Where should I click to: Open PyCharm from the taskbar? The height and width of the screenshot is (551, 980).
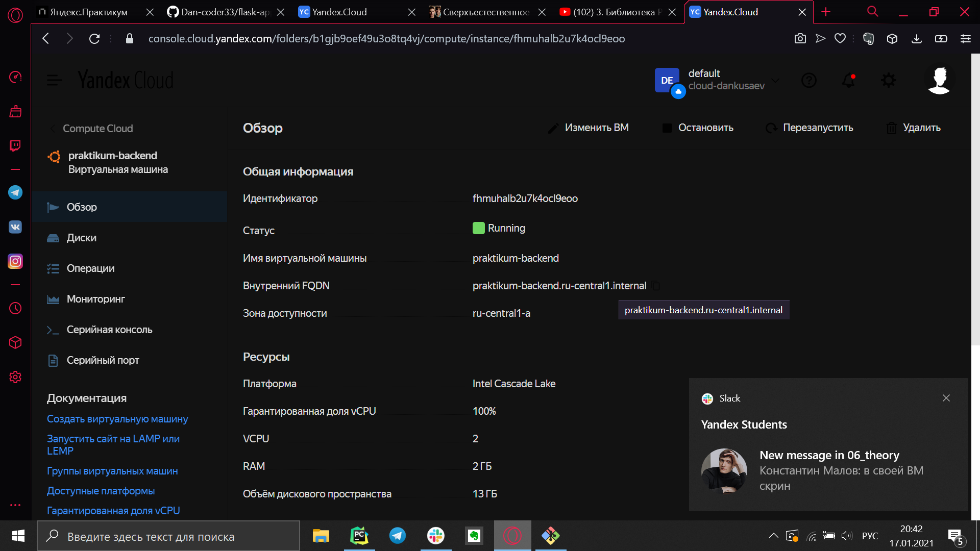[359, 536]
